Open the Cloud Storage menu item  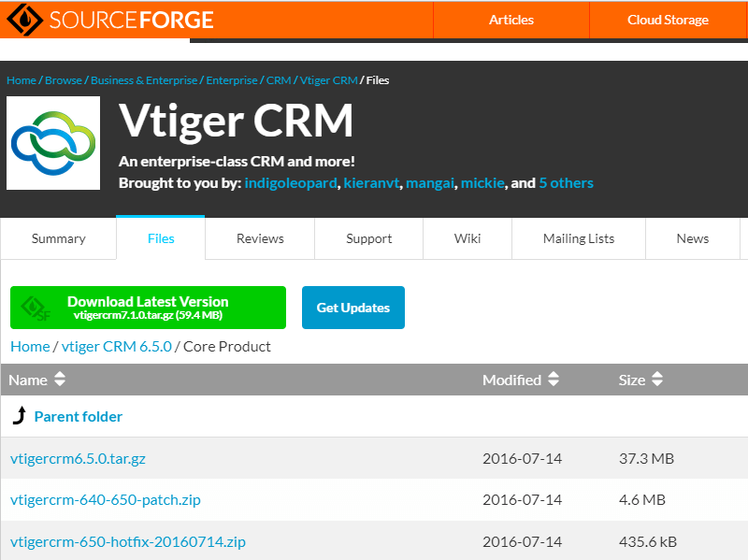(x=668, y=20)
